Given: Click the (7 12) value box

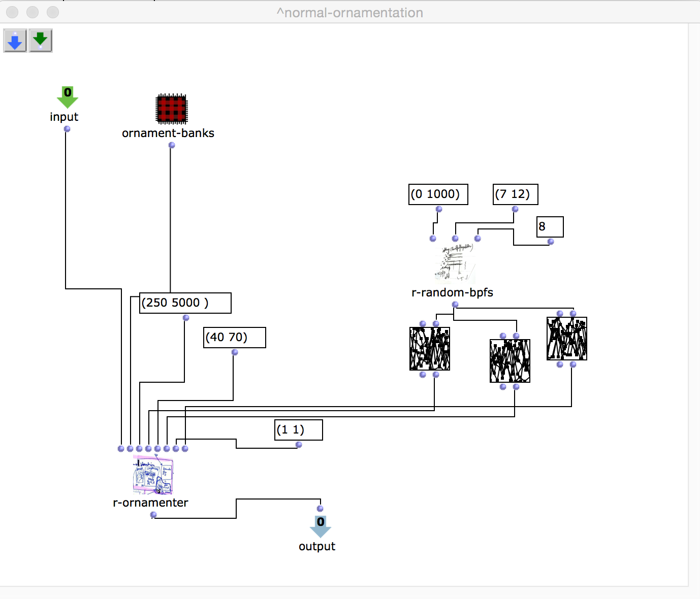Looking at the screenshot, I should [x=515, y=194].
